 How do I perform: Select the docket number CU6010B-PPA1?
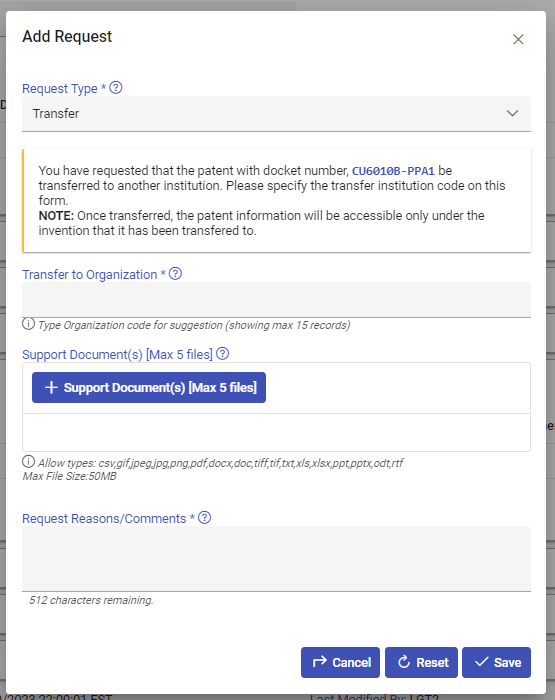click(393, 171)
